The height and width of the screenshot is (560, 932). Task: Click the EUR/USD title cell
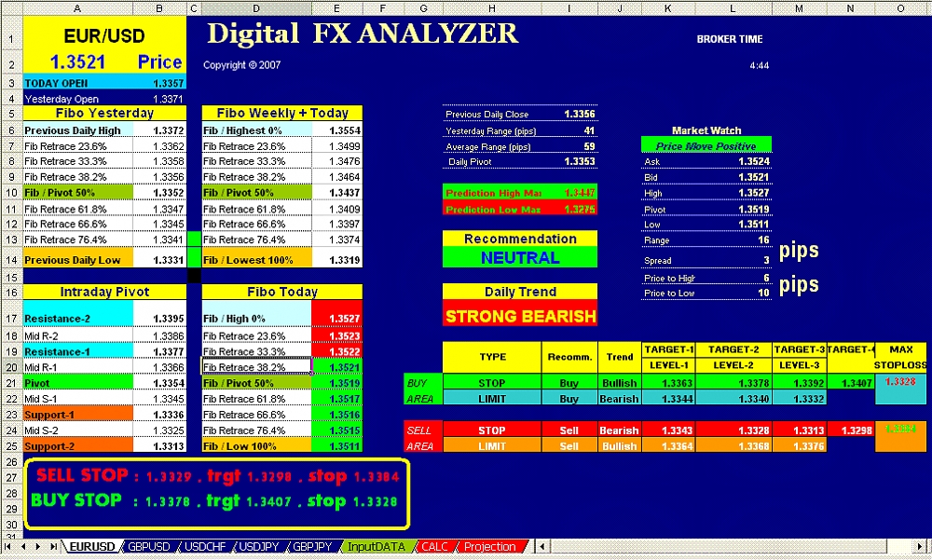pos(103,36)
